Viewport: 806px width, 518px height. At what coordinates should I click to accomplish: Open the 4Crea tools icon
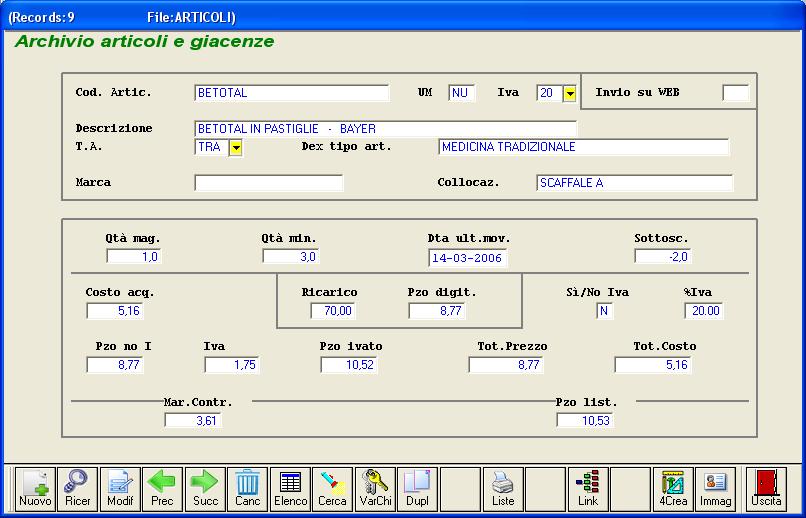[x=673, y=489]
